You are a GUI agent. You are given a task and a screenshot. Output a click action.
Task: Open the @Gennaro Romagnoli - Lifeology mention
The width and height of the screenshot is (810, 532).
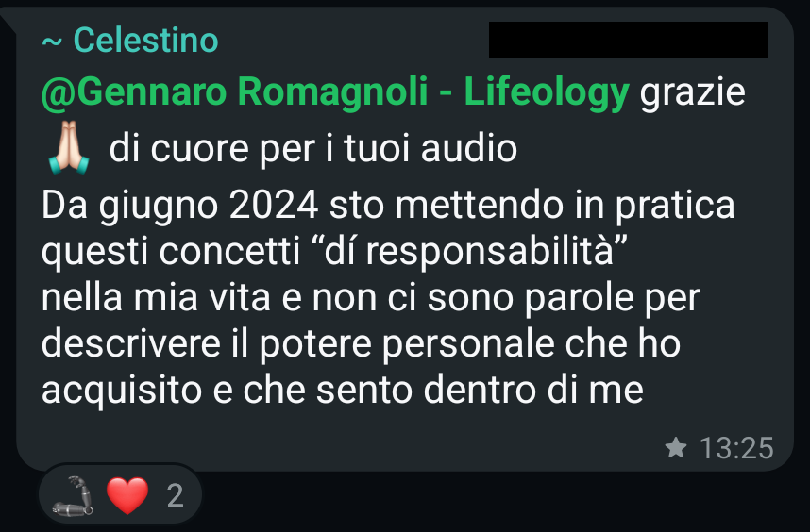(335, 91)
